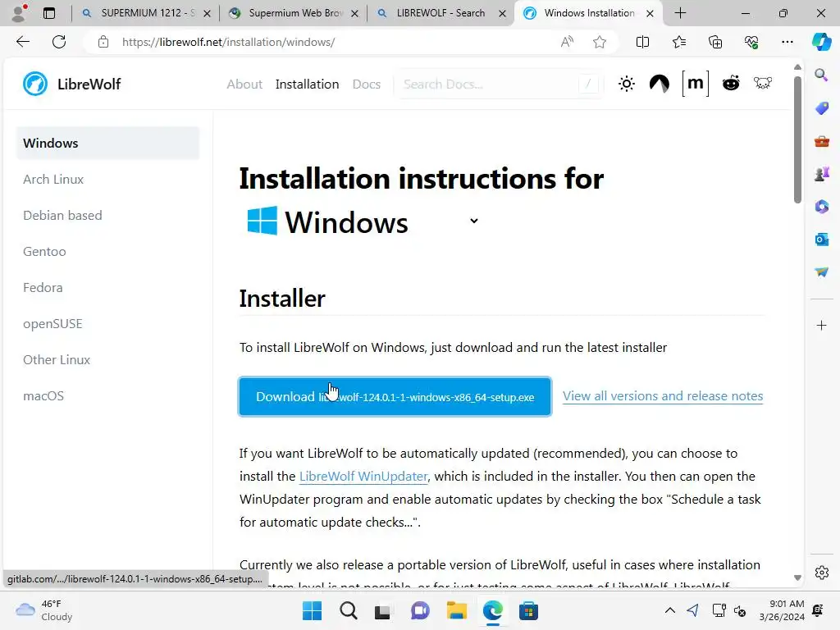Viewport: 840px width, 630px height.
Task: Open the Codeberg mountain icon link
Action: pos(660,84)
